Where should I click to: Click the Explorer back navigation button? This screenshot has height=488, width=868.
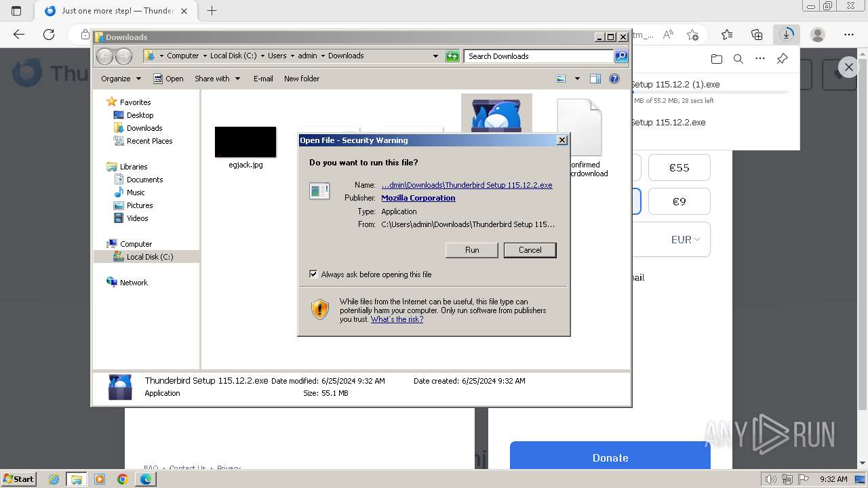[x=105, y=56]
